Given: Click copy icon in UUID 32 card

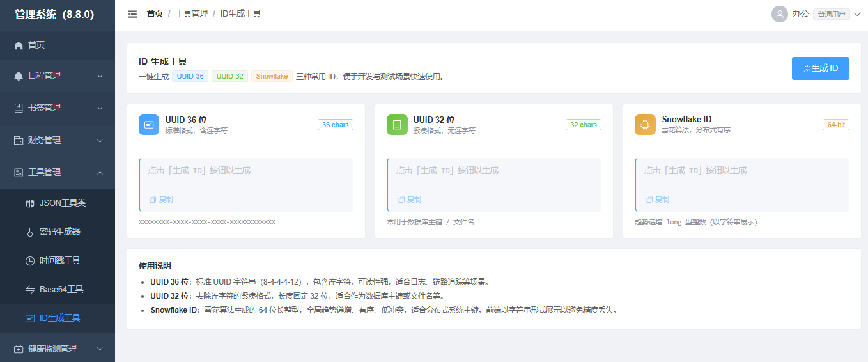Looking at the screenshot, I should pyautogui.click(x=400, y=200).
